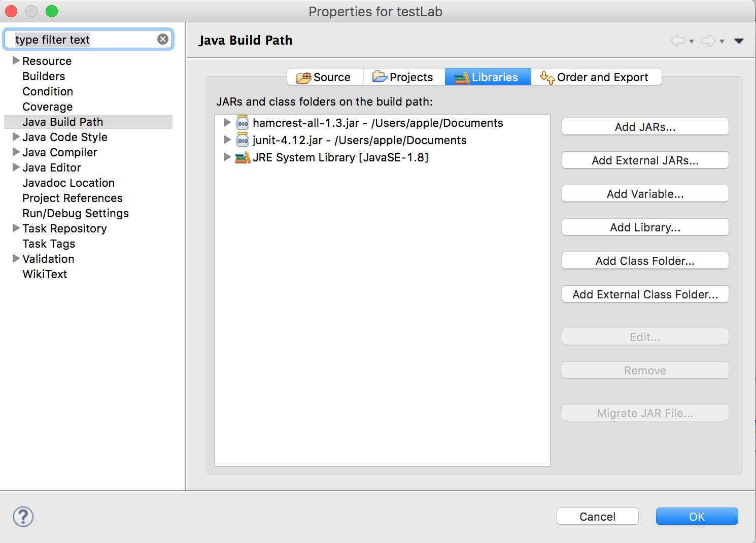Click the forward navigation arrow icon
The width and height of the screenshot is (756, 543).
tap(708, 41)
